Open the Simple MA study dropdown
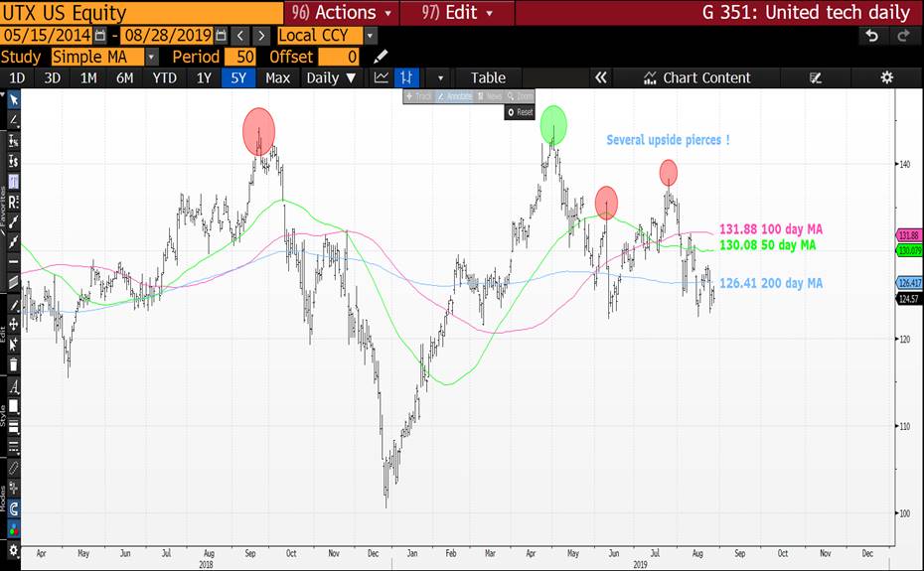Screen dimensions: 924x571 (152, 57)
